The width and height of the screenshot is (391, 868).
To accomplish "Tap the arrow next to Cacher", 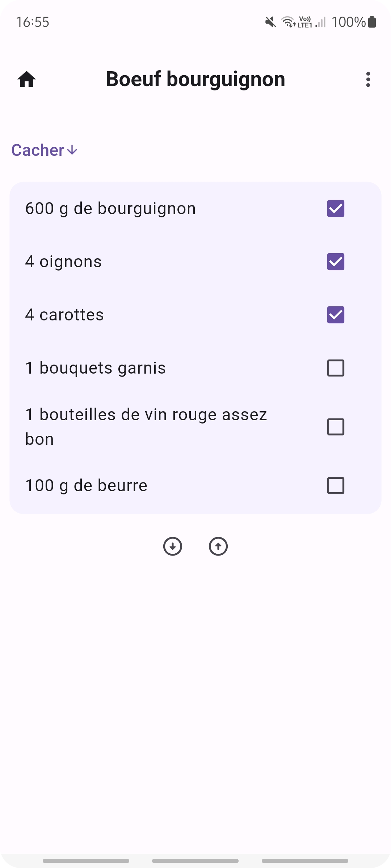I will [72, 150].
